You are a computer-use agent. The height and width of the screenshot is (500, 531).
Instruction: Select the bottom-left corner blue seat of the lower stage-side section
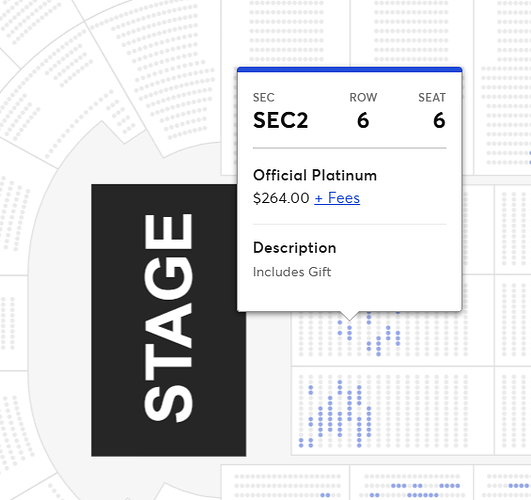tap(301, 445)
